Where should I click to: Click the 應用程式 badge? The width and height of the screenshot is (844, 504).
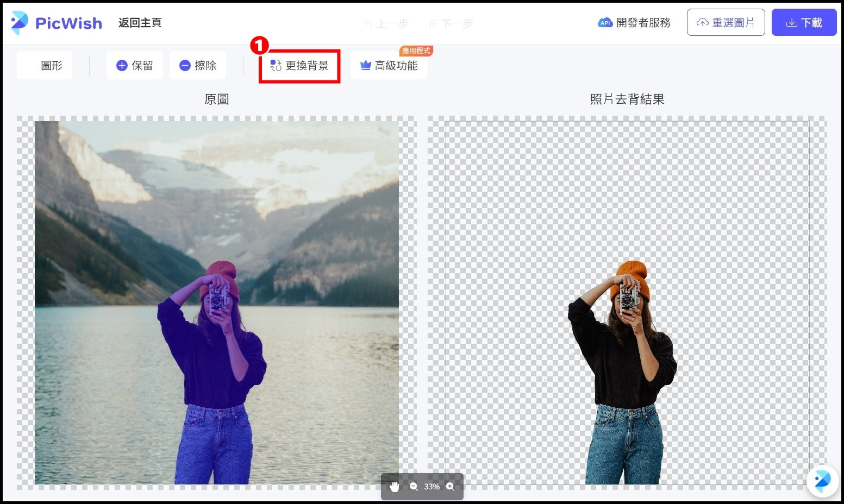tap(416, 51)
